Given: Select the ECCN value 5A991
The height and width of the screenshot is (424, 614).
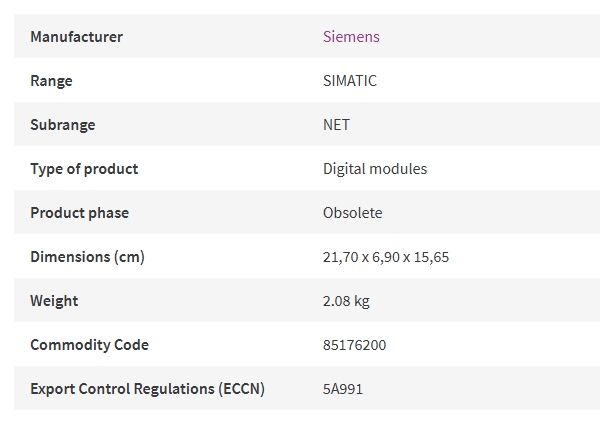Looking at the screenshot, I should pos(343,389).
